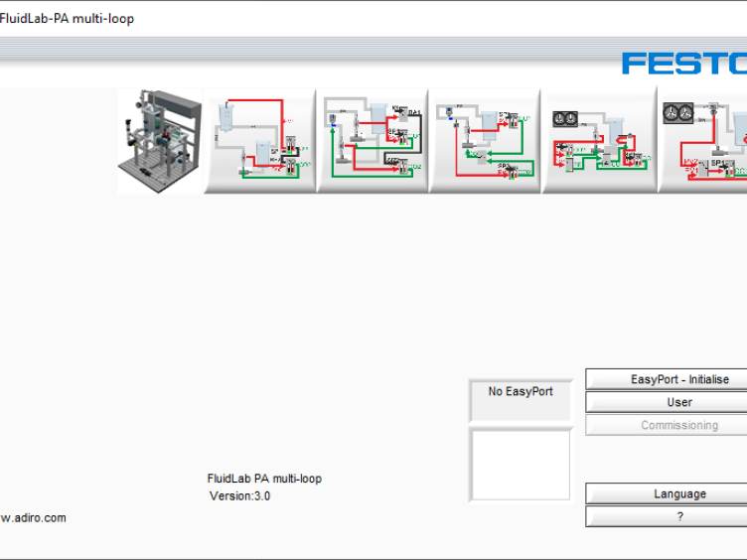
Task: Click the FESTO logo
Action: (x=684, y=64)
